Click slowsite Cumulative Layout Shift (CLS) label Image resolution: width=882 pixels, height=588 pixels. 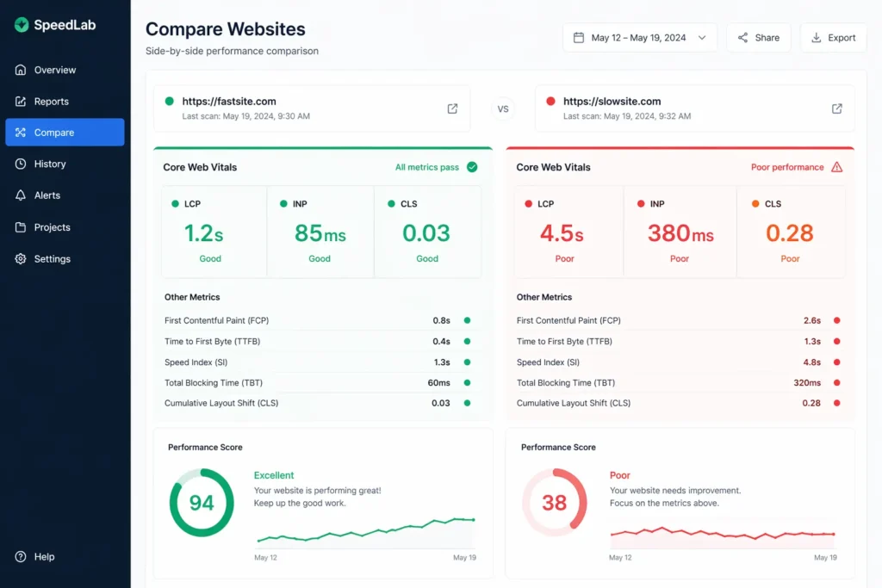click(x=573, y=403)
